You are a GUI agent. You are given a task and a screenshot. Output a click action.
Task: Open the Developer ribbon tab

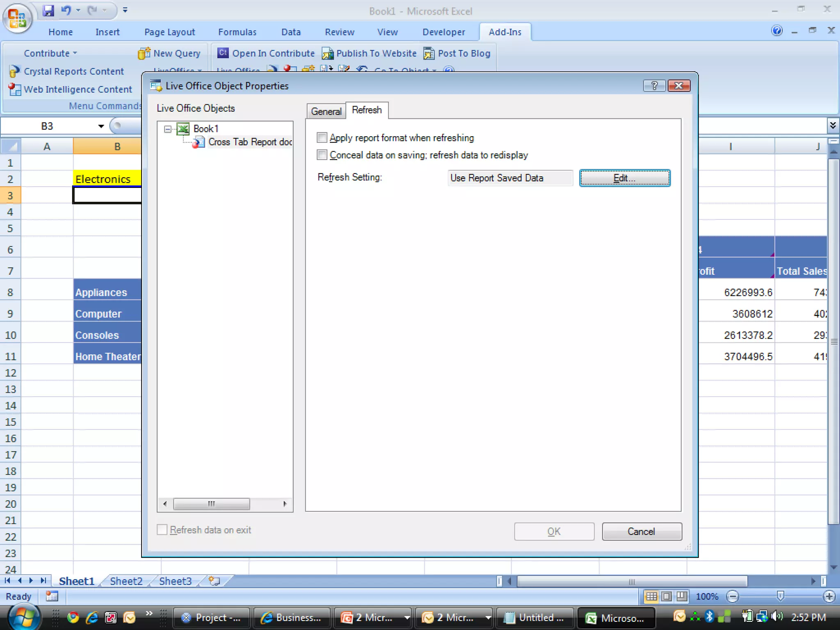tap(443, 32)
